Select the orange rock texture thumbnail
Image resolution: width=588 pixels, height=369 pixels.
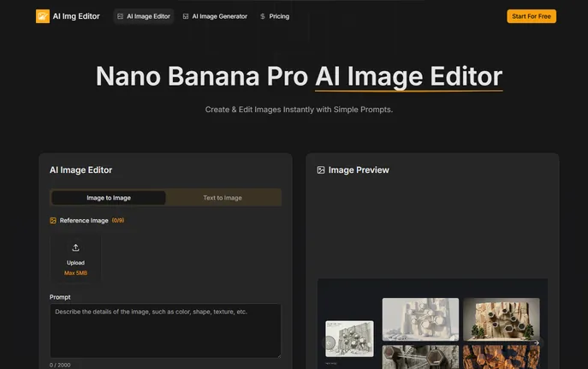(501, 356)
